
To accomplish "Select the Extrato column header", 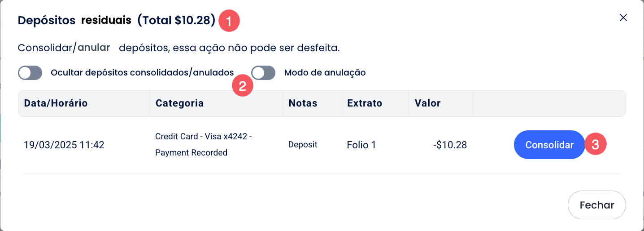I will [x=365, y=103].
